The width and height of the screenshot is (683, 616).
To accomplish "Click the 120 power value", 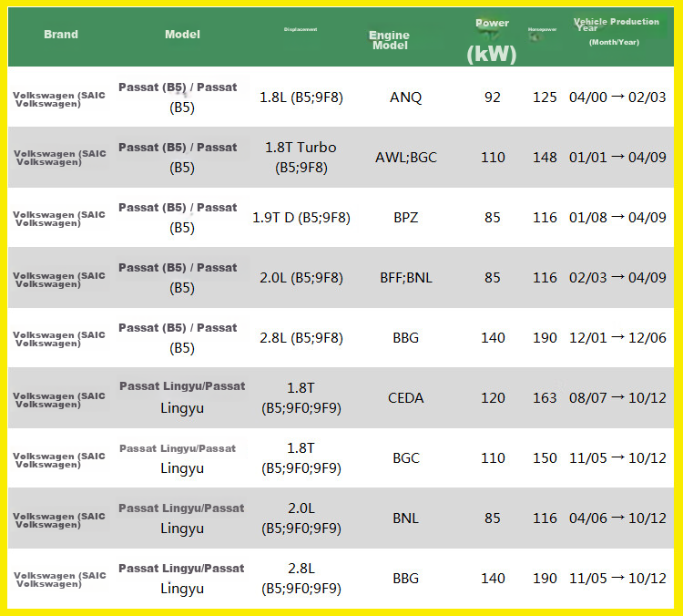I will [493, 397].
